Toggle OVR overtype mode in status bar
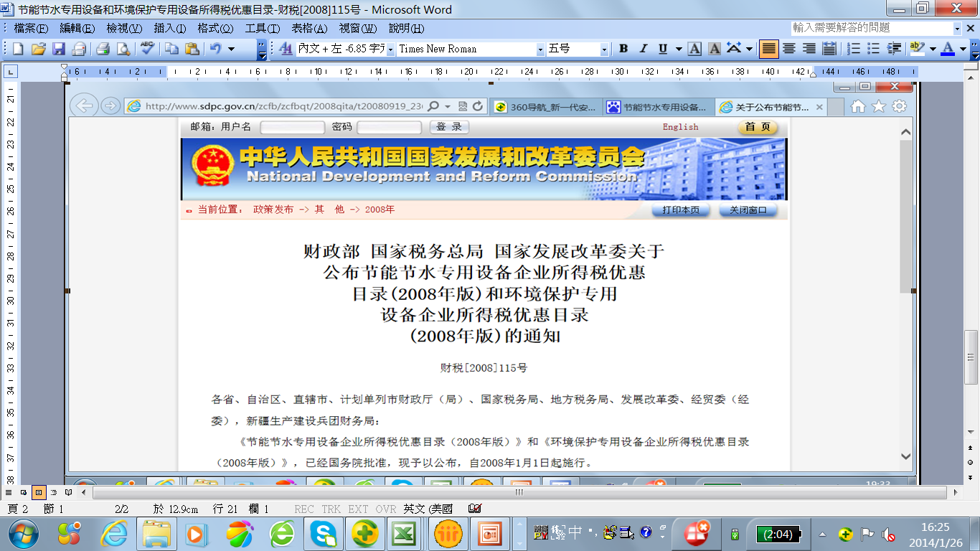 click(x=386, y=509)
